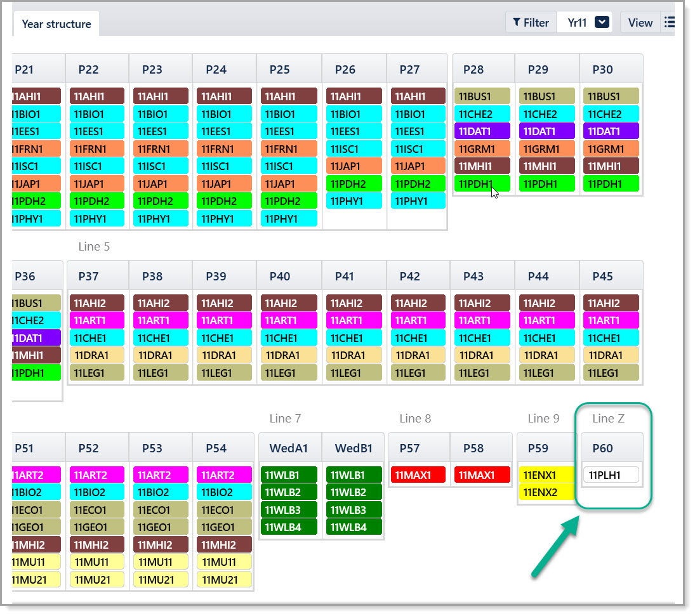Click 11LEG1 class in column P41

click(x=354, y=373)
